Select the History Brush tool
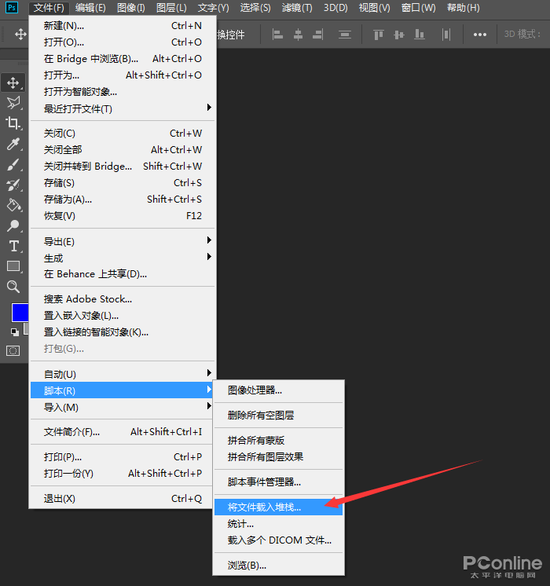The image size is (550, 586). point(13,185)
